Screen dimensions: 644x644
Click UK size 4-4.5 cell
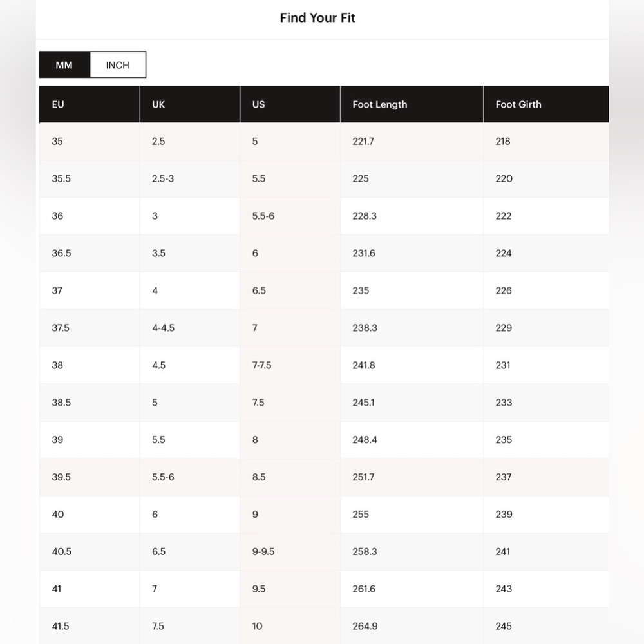(x=190, y=328)
